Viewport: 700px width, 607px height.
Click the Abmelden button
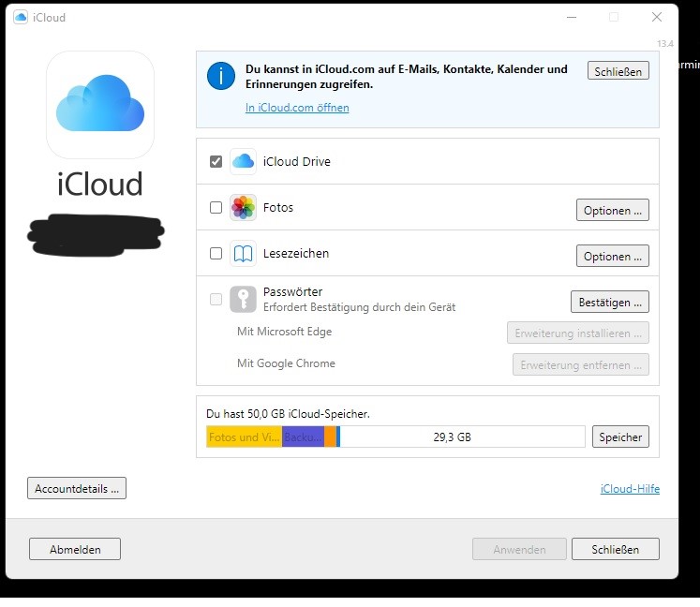click(x=75, y=549)
